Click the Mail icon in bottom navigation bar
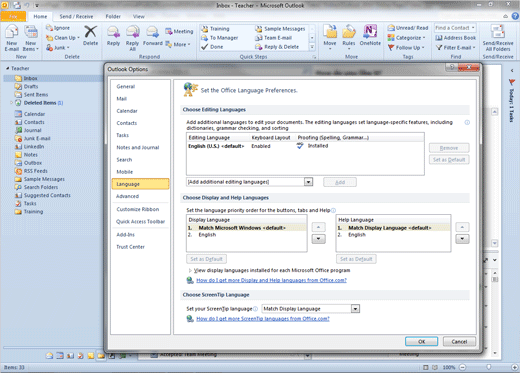The width and height of the screenshot is (520, 373). tap(49, 356)
